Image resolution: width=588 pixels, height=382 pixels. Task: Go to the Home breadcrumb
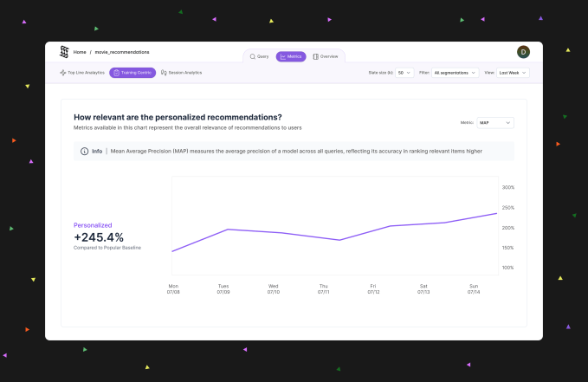click(80, 52)
